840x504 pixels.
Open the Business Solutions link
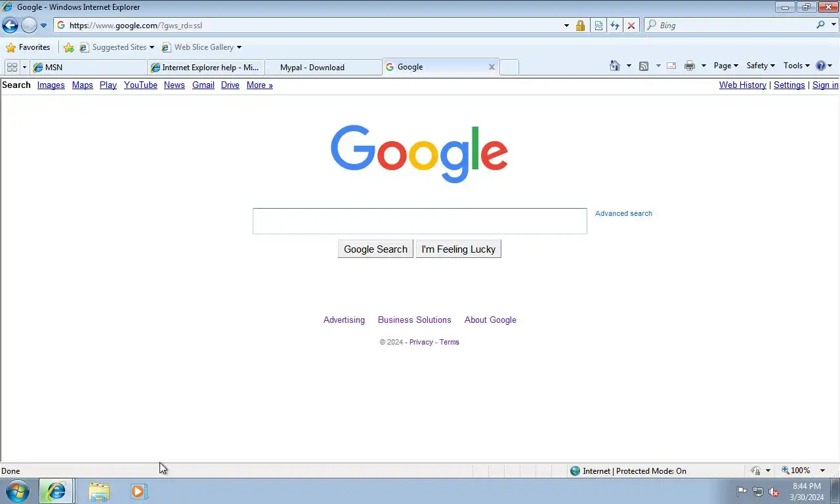click(415, 320)
